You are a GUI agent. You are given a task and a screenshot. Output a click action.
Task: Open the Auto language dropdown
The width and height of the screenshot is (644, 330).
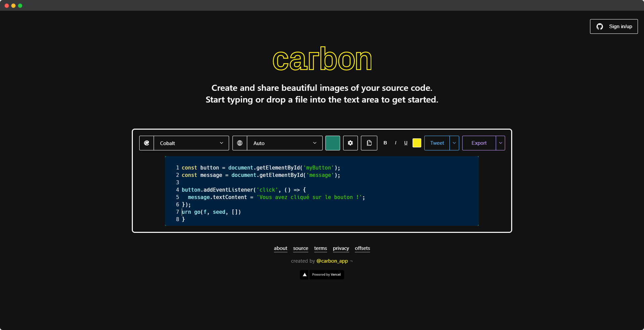click(285, 143)
